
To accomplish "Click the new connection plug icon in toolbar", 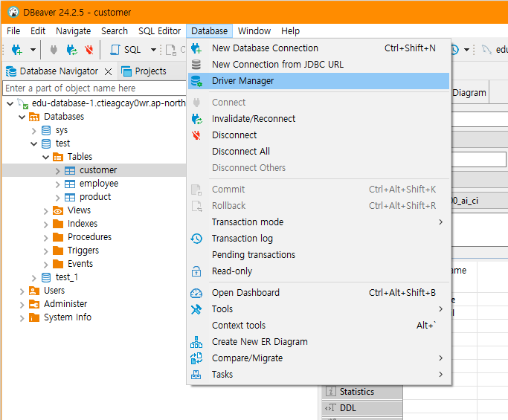I will click(x=17, y=50).
